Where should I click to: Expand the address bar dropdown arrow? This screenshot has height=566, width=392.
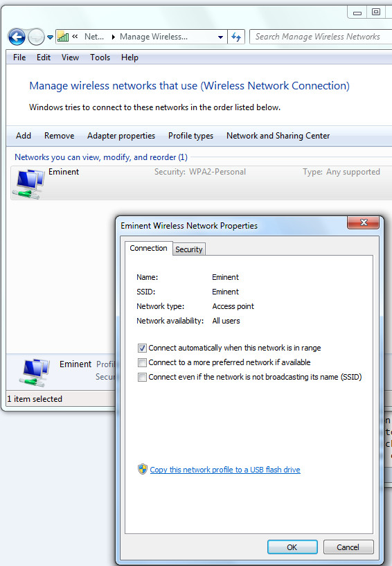click(x=220, y=37)
